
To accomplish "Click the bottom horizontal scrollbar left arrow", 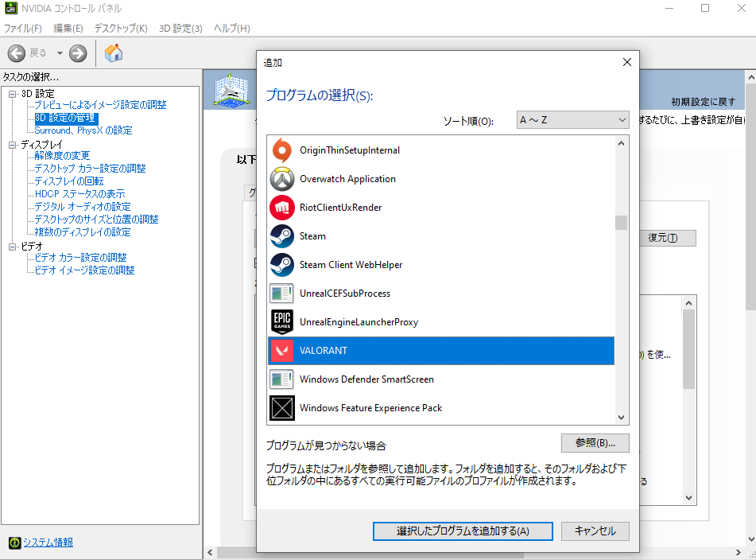I will (x=210, y=553).
